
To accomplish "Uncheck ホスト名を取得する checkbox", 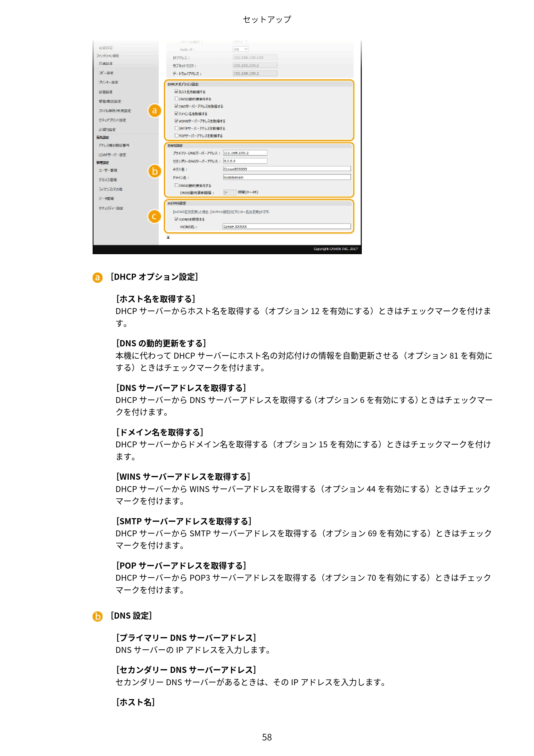I will coord(176,92).
